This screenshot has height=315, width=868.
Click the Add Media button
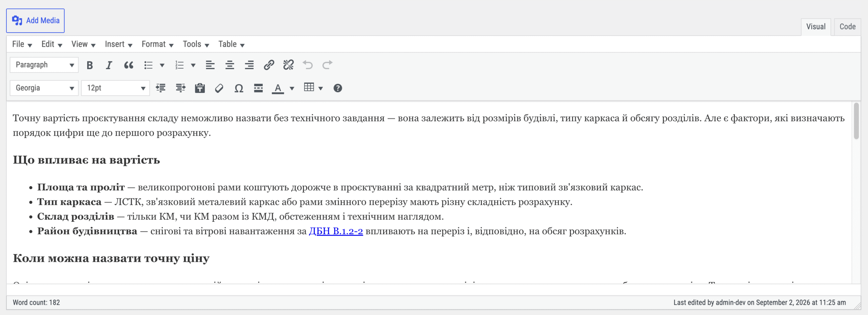(x=35, y=21)
